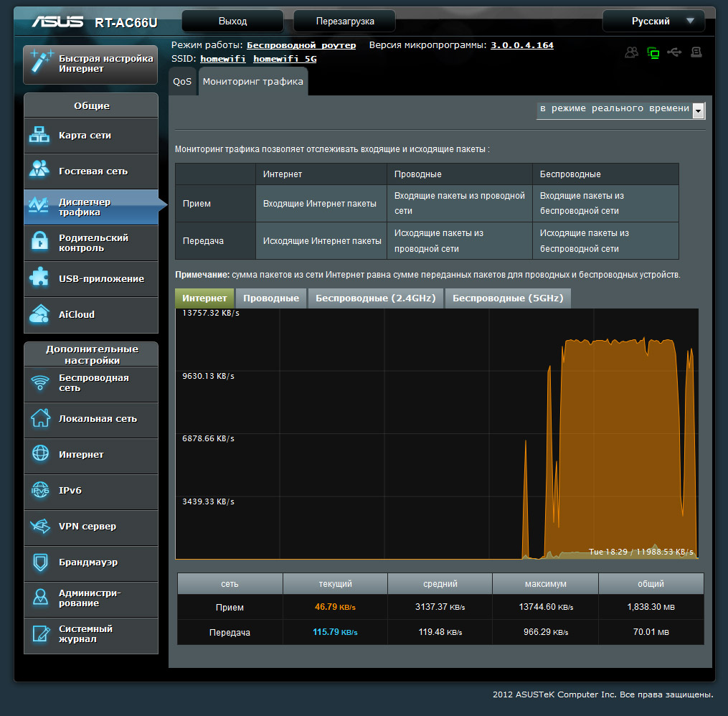Select the Мониторинг трафика tab
This screenshot has height=716, width=728.
253,81
